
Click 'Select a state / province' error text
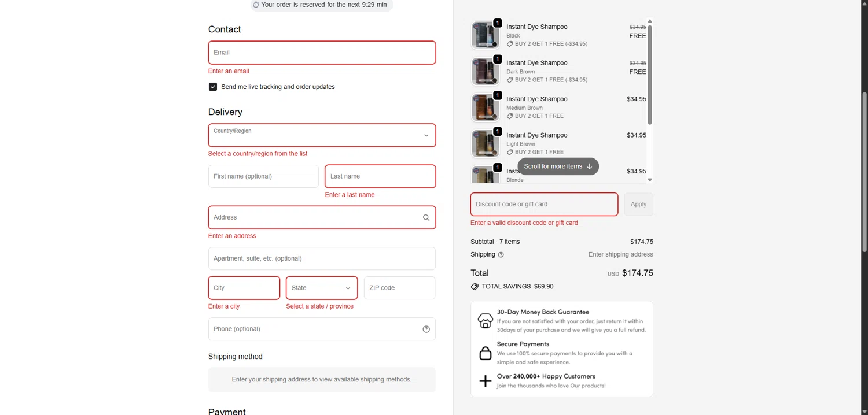point(319,306)
